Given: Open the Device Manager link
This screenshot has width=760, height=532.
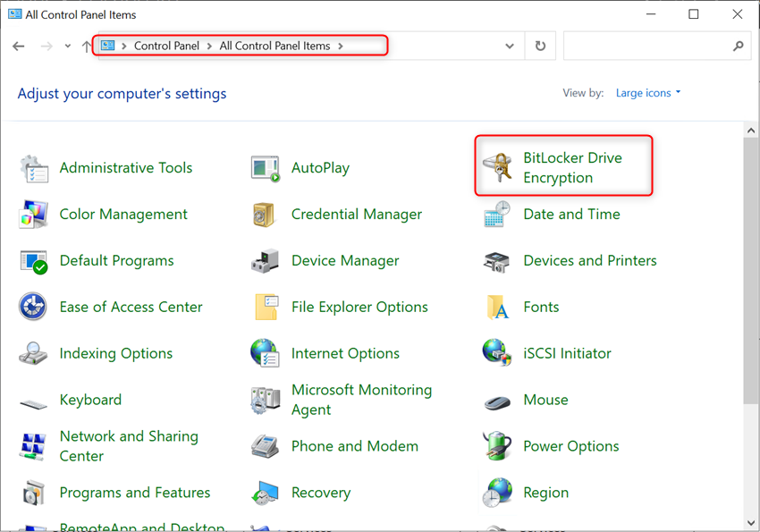Looking at the screenshot, I should pyautogui.click(x=345, y=261).
